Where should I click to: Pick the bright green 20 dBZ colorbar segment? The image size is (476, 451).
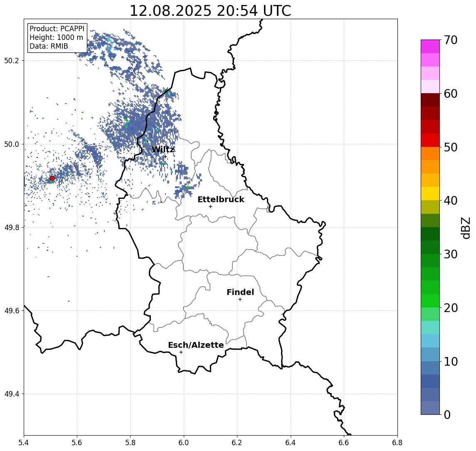pos(430,300)
